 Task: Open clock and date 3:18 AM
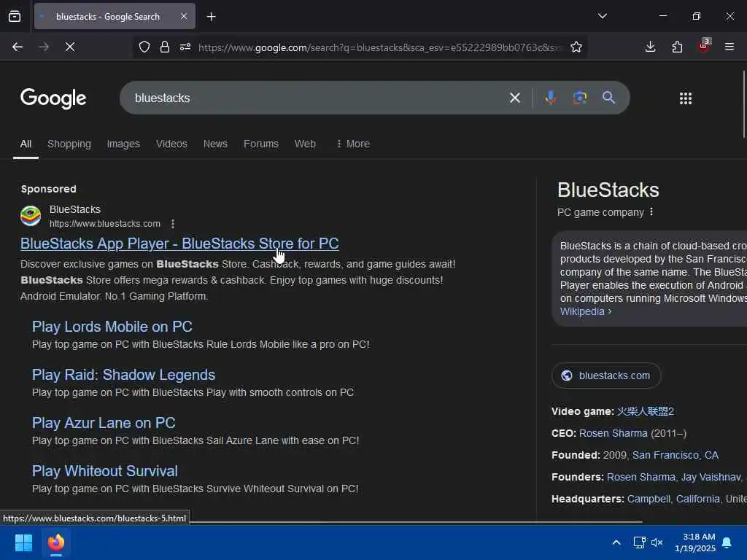click(x=695, y=542)
